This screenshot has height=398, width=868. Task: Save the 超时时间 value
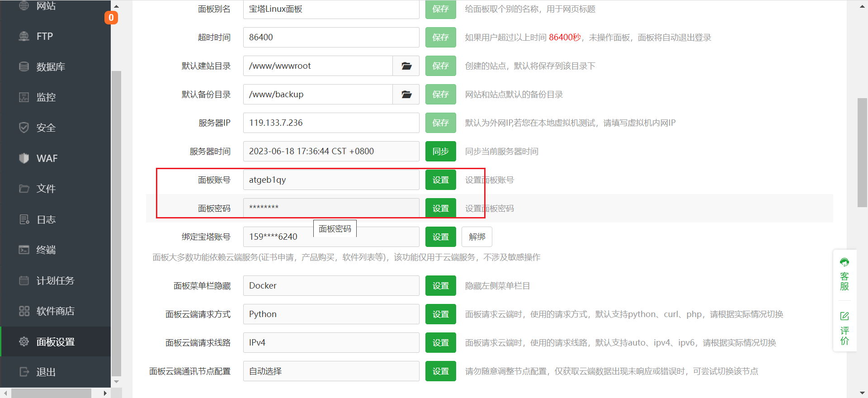tap(441, 38)
